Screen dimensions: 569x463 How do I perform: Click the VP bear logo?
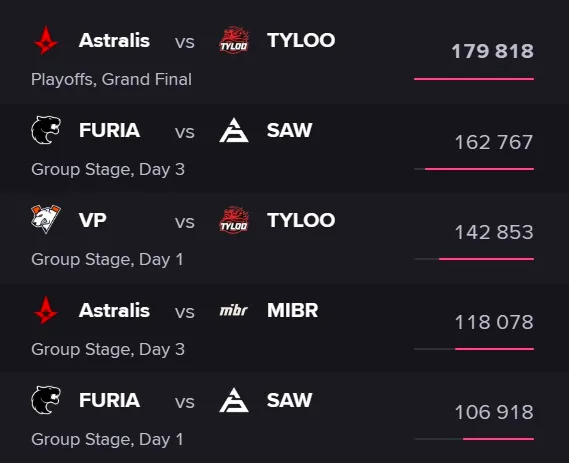coord(46,219)
